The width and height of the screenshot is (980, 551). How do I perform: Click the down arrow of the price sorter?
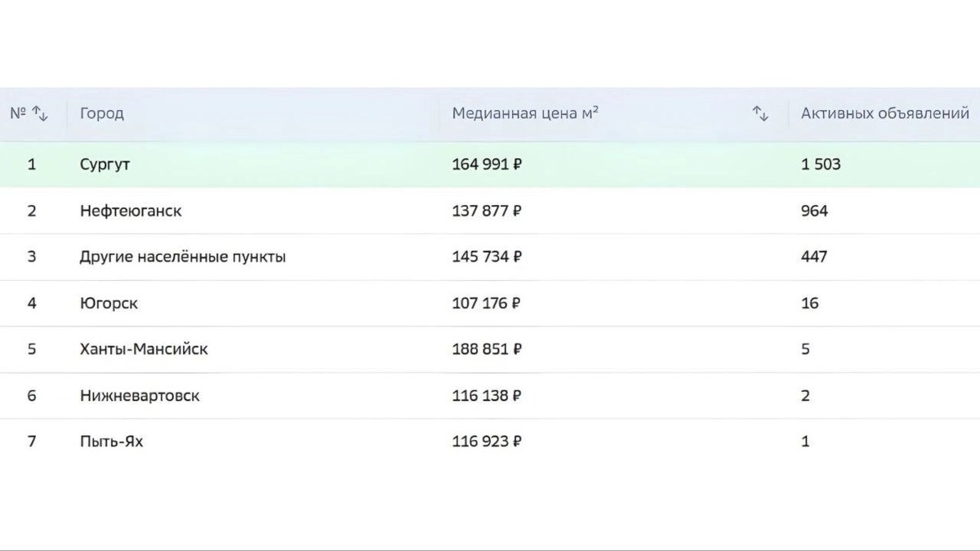(x=764, y=117)
